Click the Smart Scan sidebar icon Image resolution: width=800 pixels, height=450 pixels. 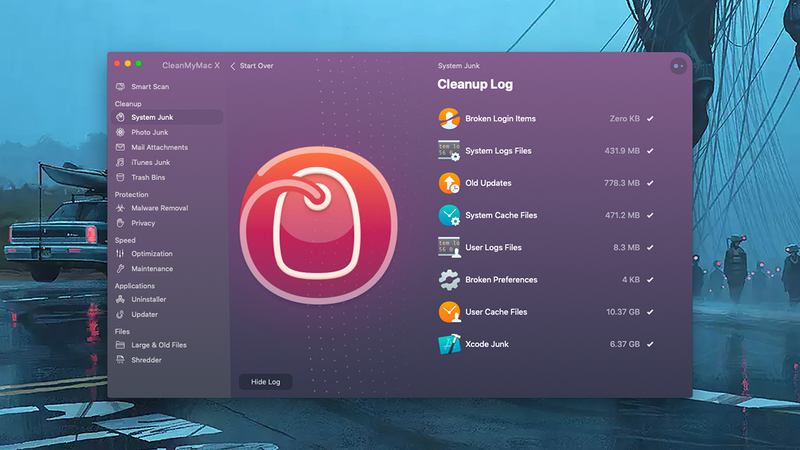pyautogui.click(x=120, y=87)
